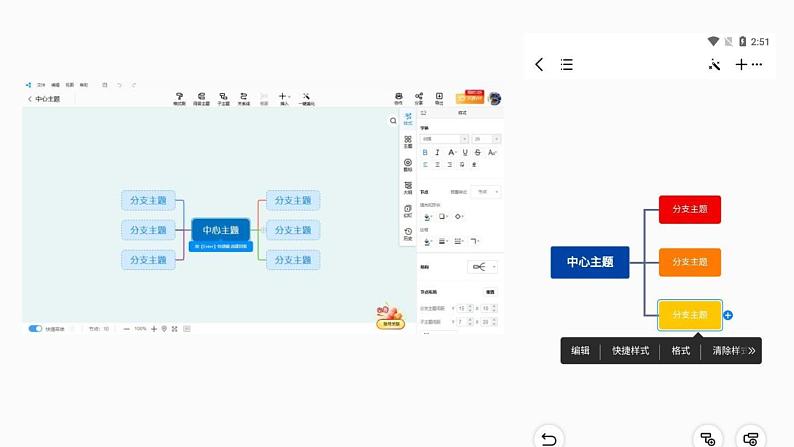Click the format painter icon in desktop toolbar

point(179,99)
